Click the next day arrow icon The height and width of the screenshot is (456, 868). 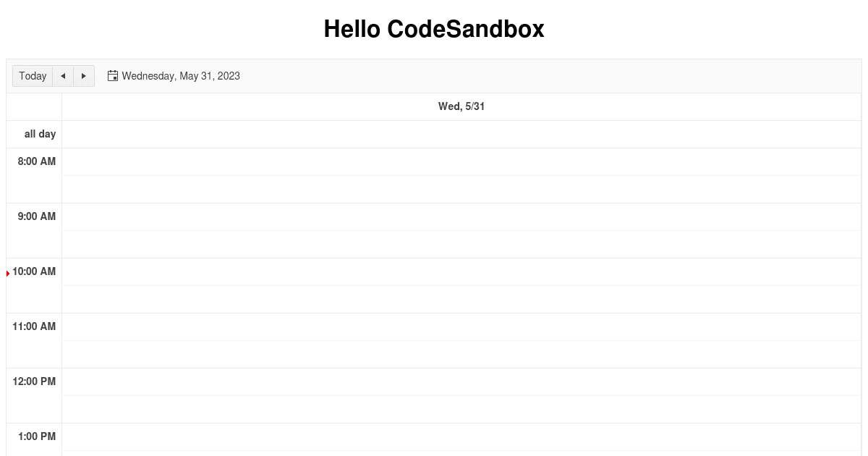(84, 76)
